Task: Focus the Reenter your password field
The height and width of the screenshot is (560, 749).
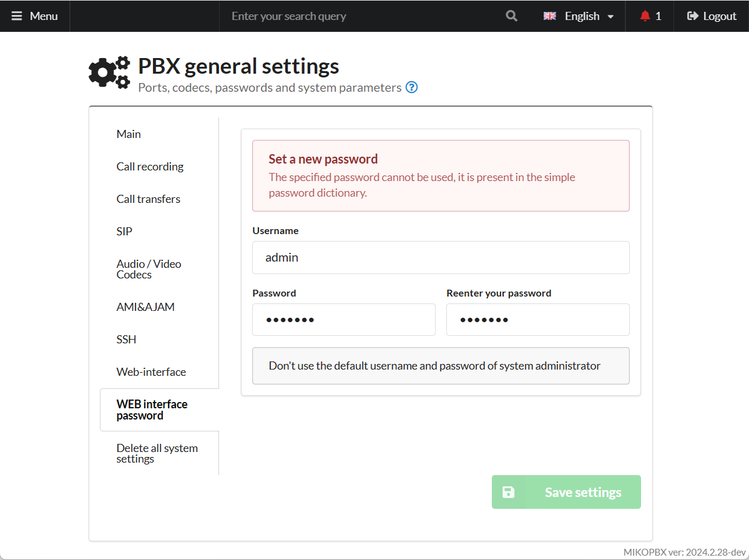Action: click(537, 320)
